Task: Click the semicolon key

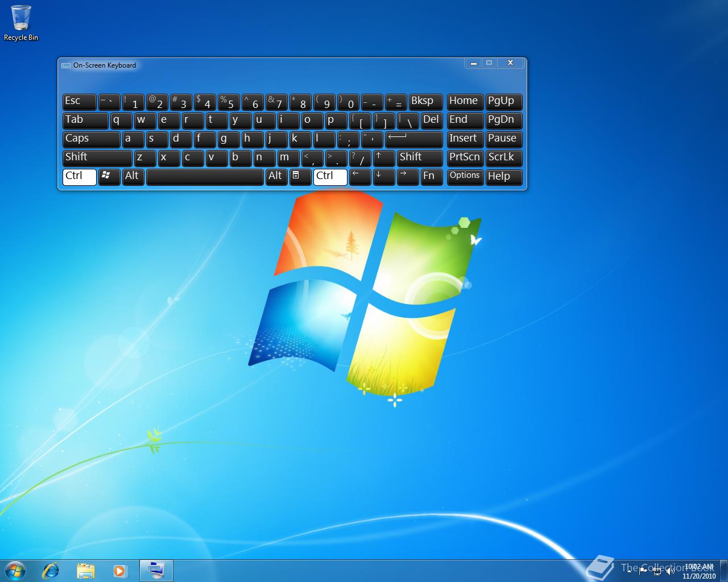Action: 348,139
